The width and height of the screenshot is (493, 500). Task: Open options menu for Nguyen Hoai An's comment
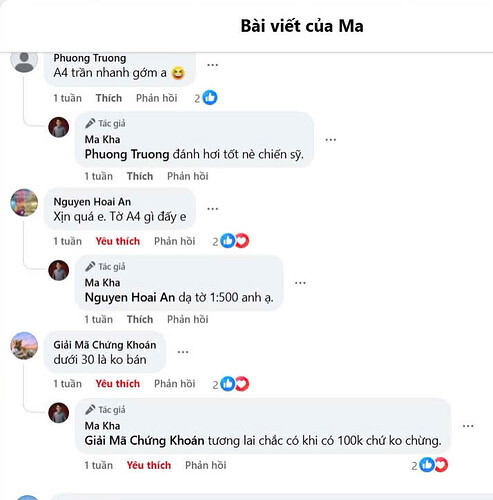click(213, 209)
